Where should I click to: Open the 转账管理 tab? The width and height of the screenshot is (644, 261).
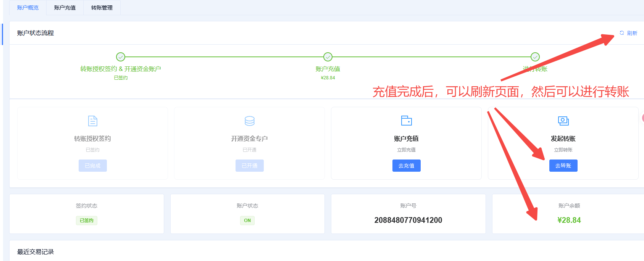[x=102, y=8]
